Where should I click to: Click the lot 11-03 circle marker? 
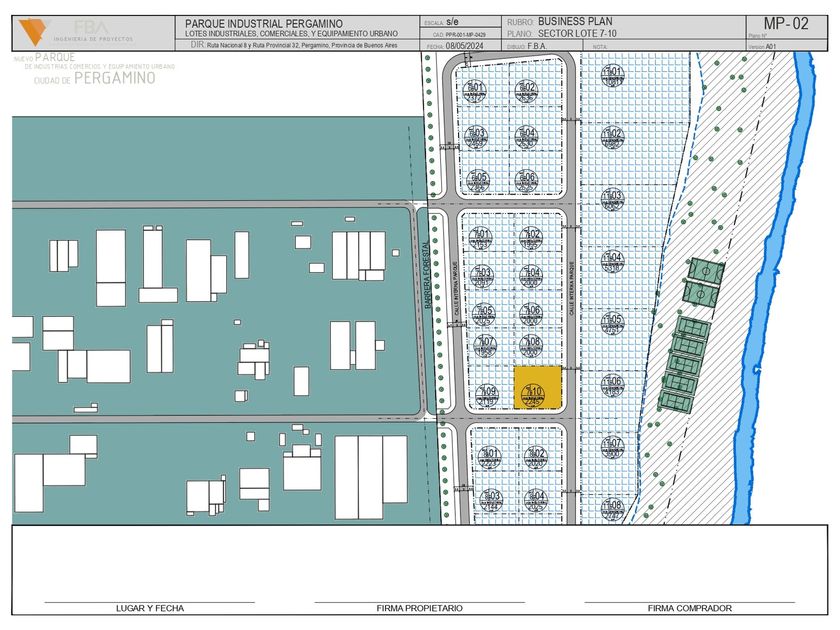[612, 199]
